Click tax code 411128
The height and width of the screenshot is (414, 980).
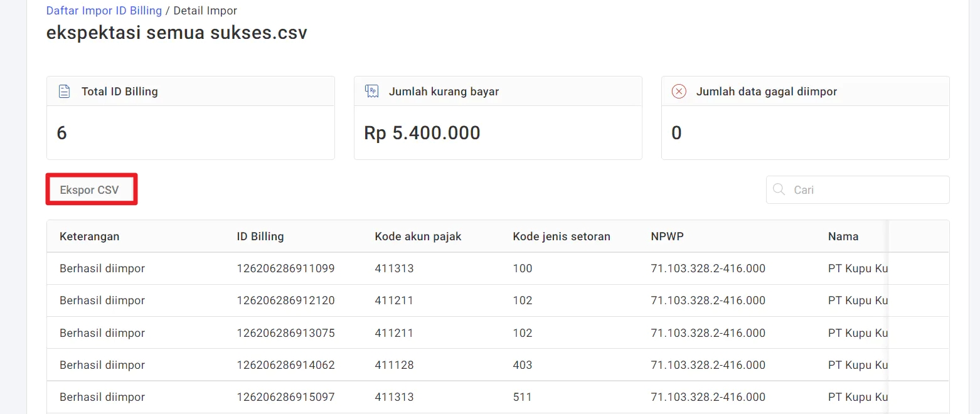click(394, 365)
